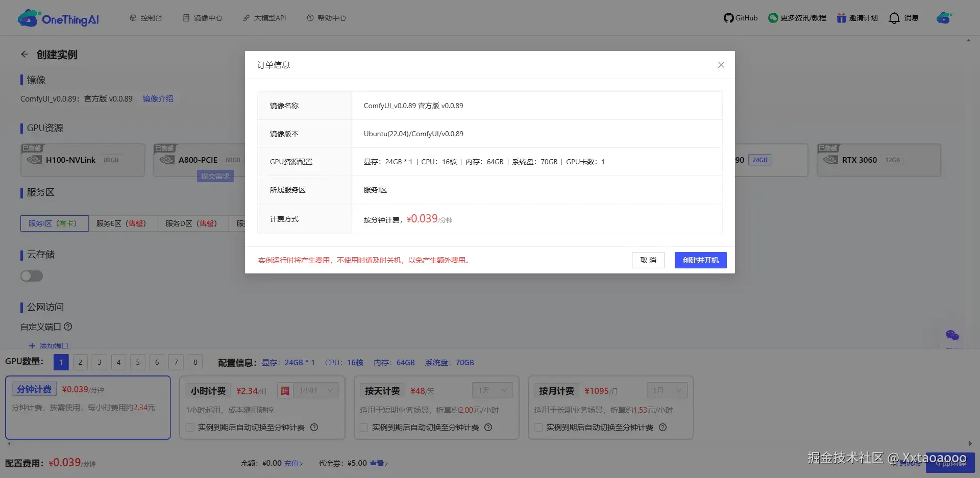Expand the 1天 duration dropdown
Image resolution: width=980 pixels, height=478 pixels.
(493, 390)
